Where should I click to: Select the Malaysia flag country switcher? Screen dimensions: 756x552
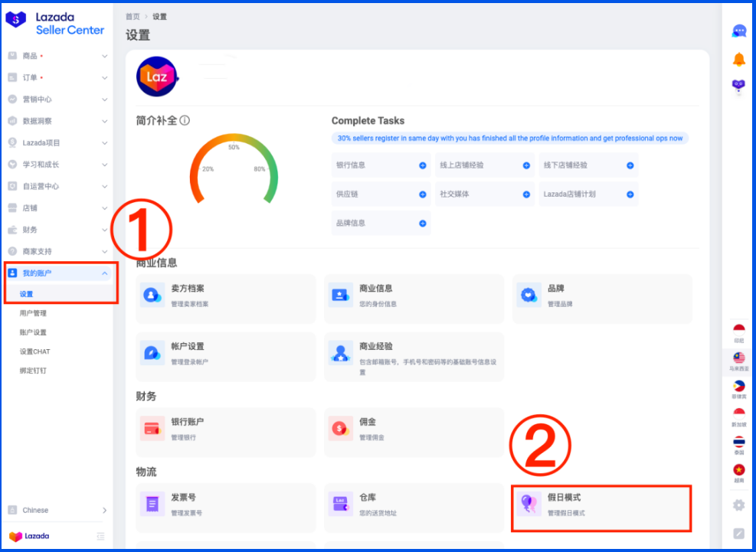(738, 358)
